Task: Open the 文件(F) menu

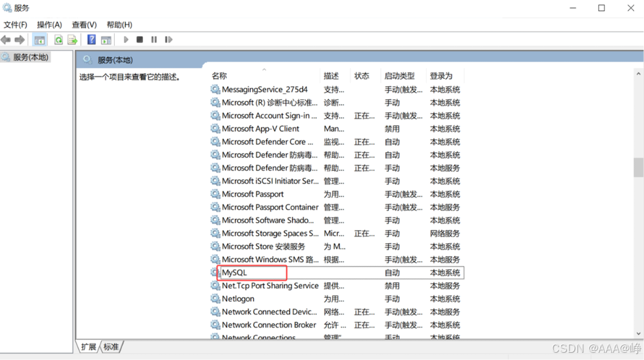Action: (x=15, y=25)
